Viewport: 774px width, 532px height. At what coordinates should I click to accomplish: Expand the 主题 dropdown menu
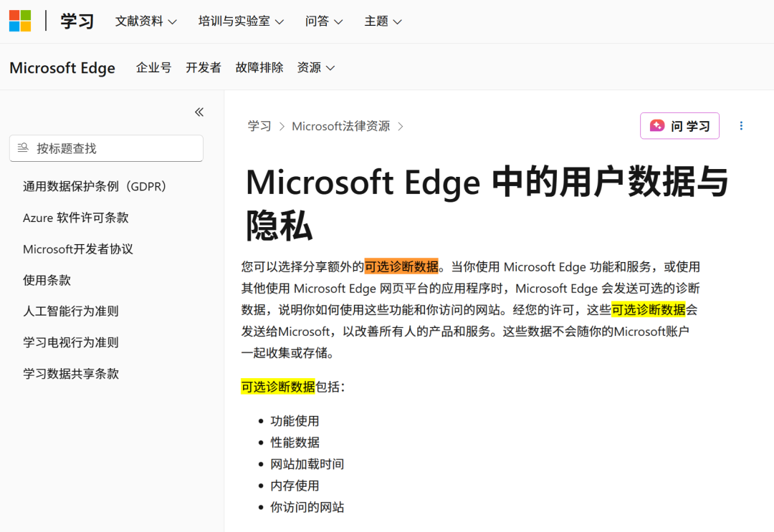pos(383,21)
